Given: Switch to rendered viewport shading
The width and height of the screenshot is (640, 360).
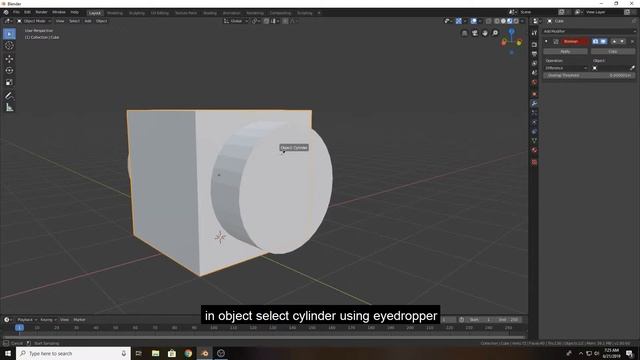Looking at the screenshot, I should [x=516, y=21].
